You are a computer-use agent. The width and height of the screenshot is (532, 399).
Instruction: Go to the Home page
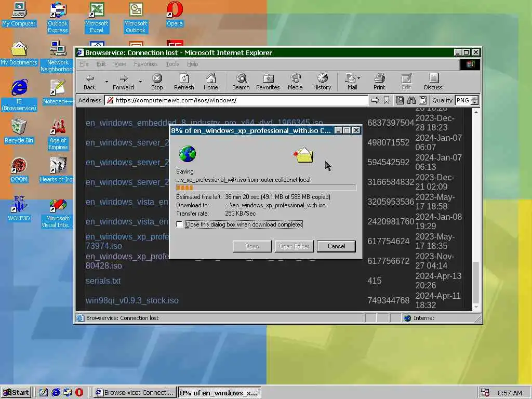point(211,82)
